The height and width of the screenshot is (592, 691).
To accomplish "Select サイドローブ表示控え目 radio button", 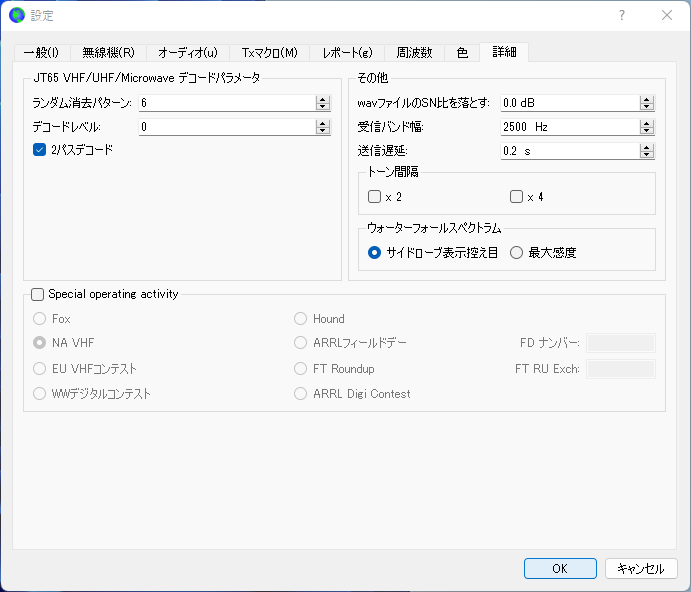I will [x=374, y=253].
